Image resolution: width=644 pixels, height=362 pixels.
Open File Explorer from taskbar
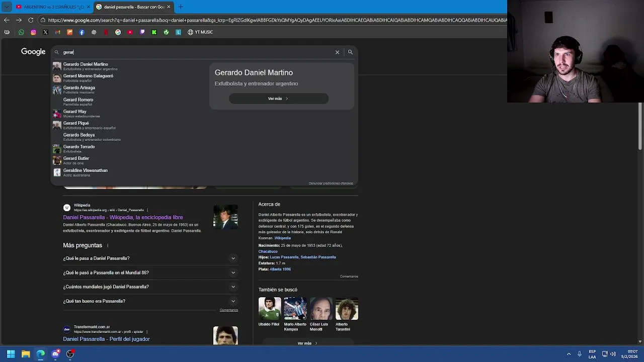[26, 354]
